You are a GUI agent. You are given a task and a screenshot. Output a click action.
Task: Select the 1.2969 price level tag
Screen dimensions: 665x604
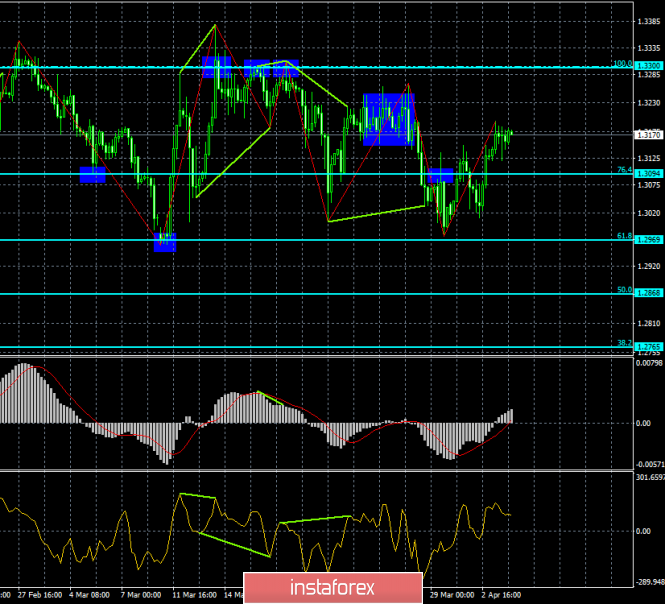point(650,240)
